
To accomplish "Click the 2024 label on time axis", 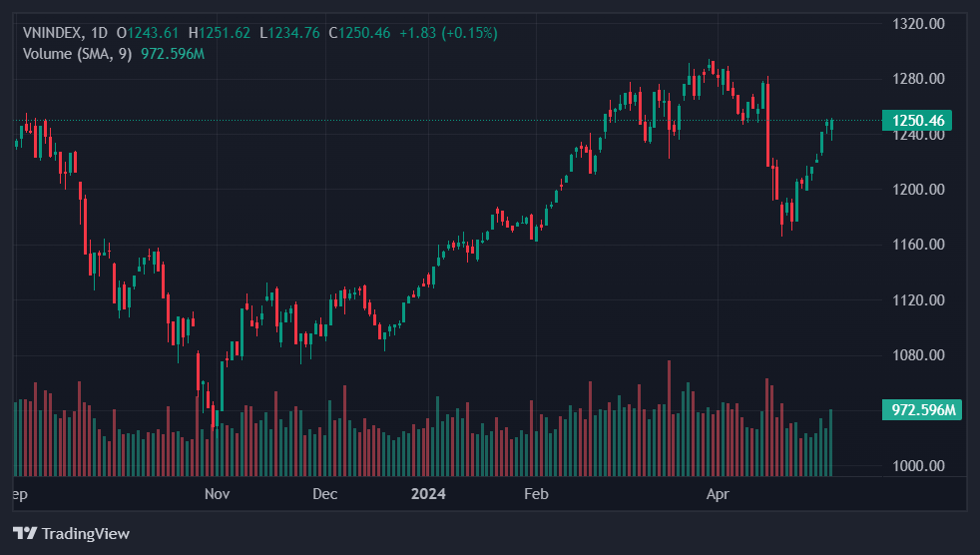I will pyautogui.click(x=429, y=494).
